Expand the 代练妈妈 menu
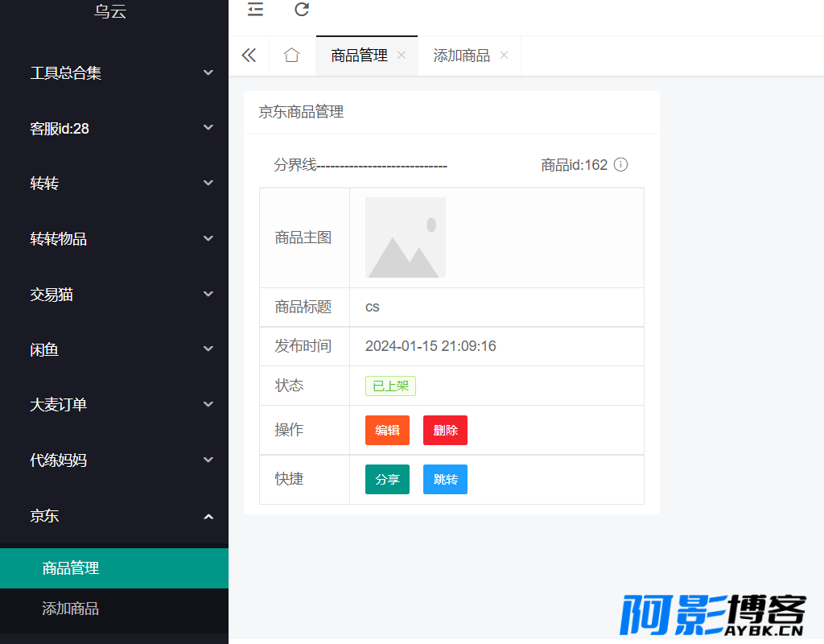This screenshot has height=644, width=824. pos(114,460)
